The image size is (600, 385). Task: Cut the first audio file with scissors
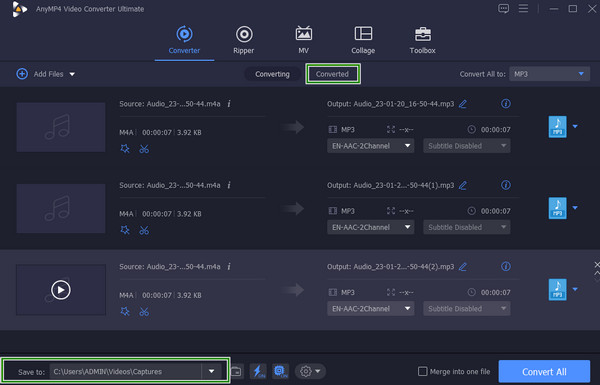click(x=144, y=149)
